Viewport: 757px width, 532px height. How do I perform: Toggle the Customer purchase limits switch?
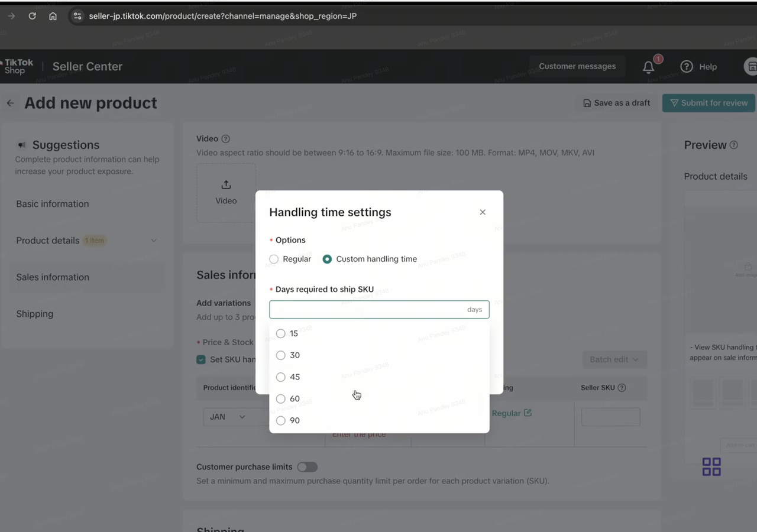pyautogui.click(x=307, y=467)
